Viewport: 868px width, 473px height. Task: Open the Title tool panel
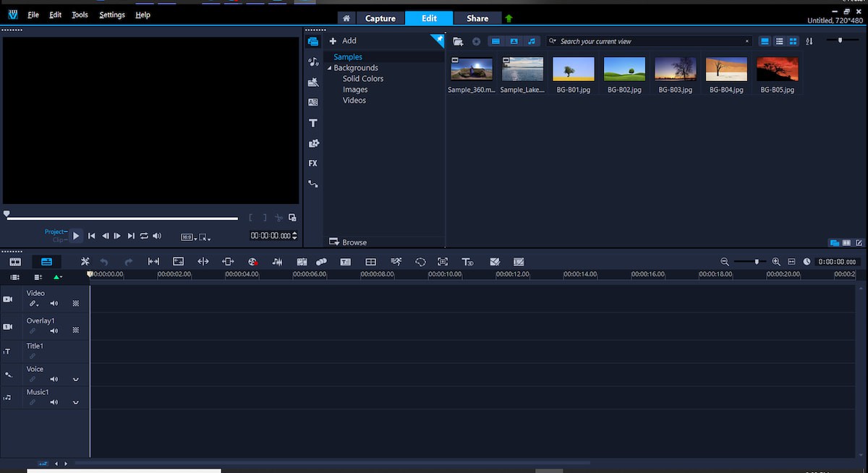tap(312, 123)
